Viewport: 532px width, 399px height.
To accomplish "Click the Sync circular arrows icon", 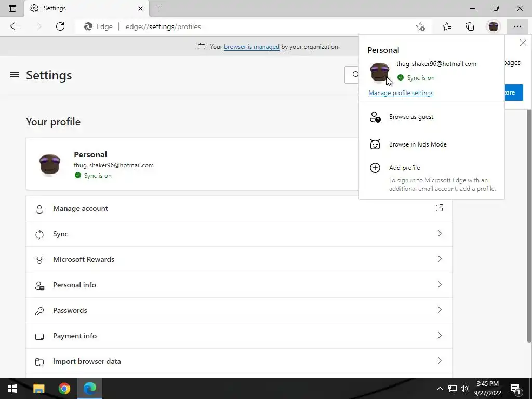I will coord(39,234).
